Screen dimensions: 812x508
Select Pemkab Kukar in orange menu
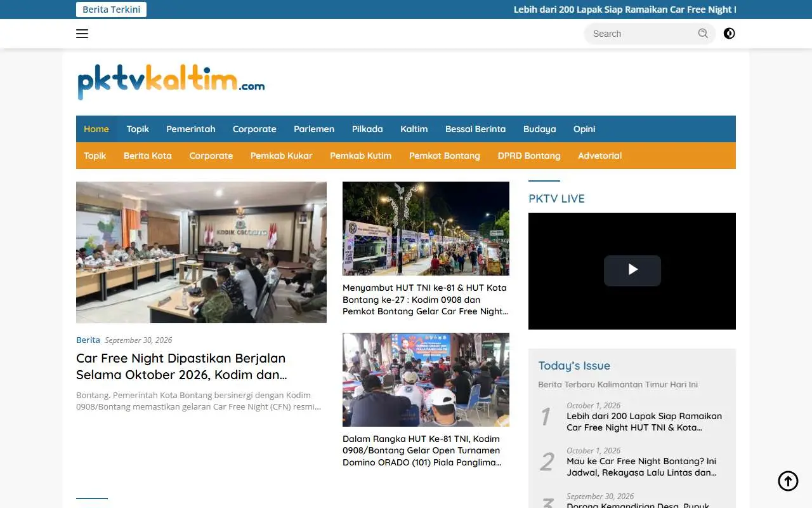point(282,156)
